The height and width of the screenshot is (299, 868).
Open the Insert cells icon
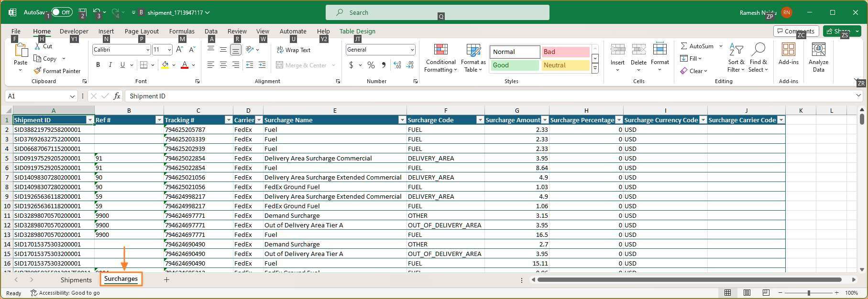click(x=617, y=50)
